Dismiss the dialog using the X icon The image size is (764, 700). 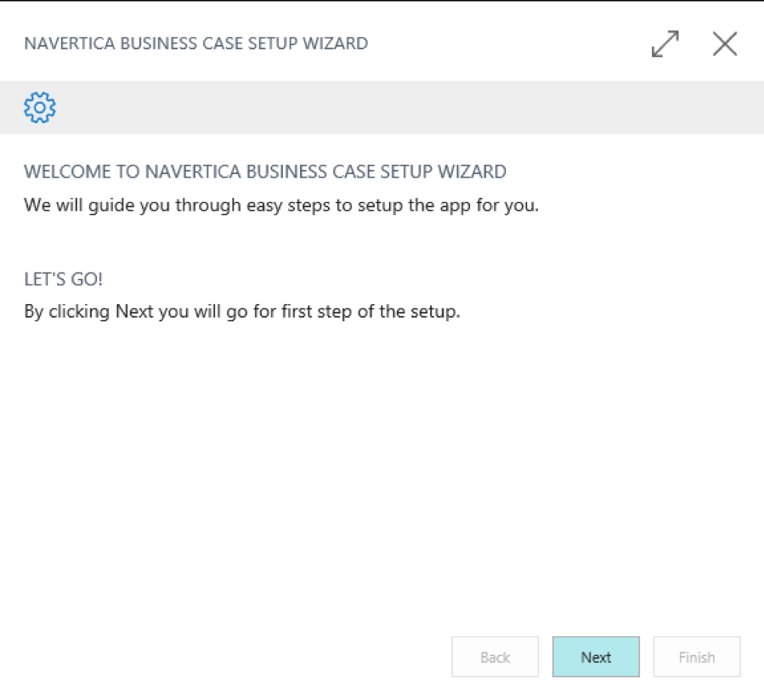(725, 44)
